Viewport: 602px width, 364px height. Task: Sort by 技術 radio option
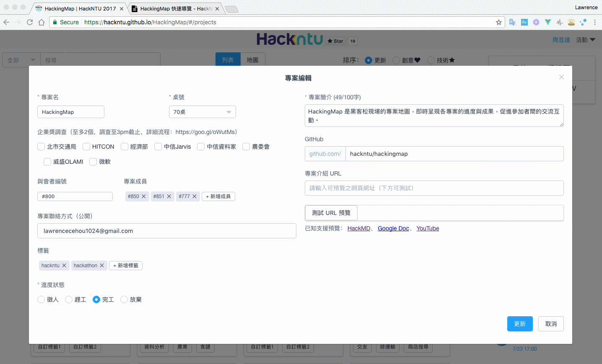tap(431, 60)
